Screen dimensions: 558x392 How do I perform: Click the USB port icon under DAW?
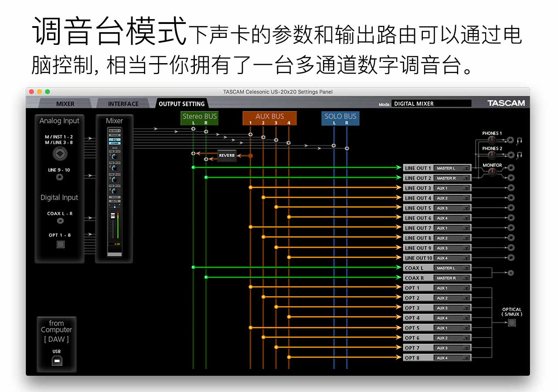tap(57, 360)
